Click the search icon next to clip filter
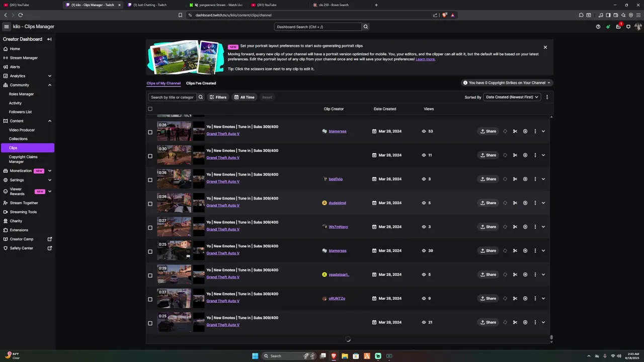The height and width of the screenshot is (362, 644). pos(201,97)
